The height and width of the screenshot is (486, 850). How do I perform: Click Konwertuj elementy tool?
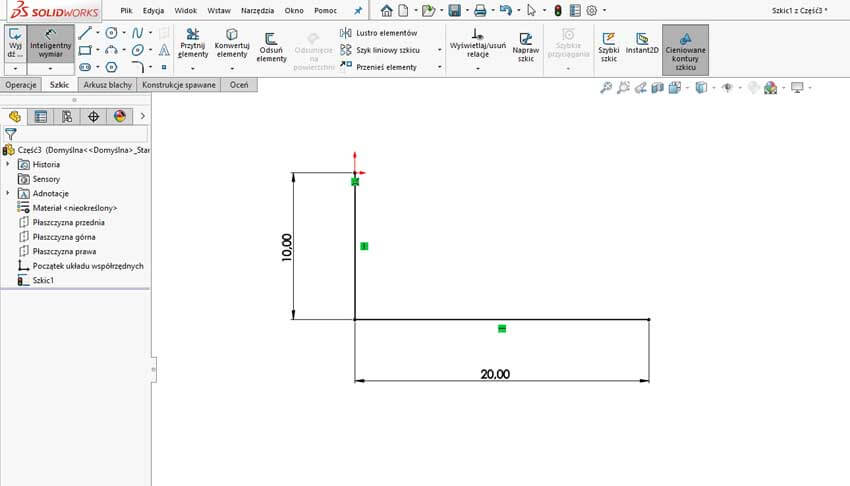click(x=231, y=43)
